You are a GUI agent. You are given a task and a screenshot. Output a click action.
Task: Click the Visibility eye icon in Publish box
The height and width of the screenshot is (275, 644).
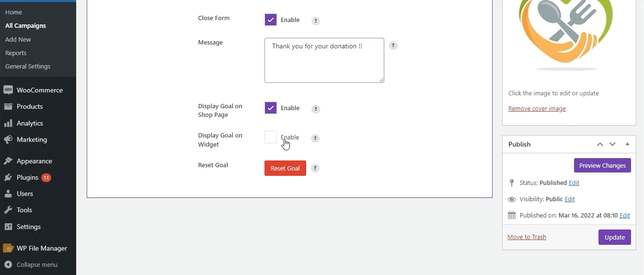[x=512, y=199]
